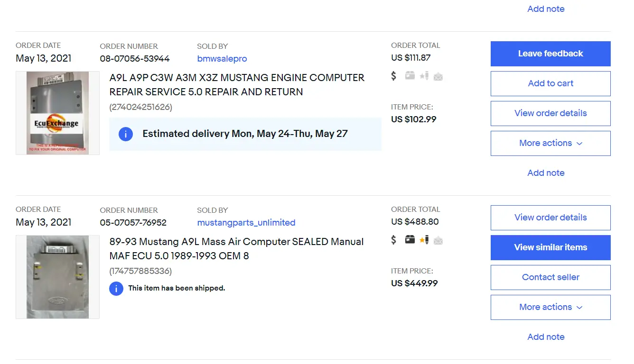
Task: Contact seller mustangparts_unlimited
Action: [x=550, y=277]
